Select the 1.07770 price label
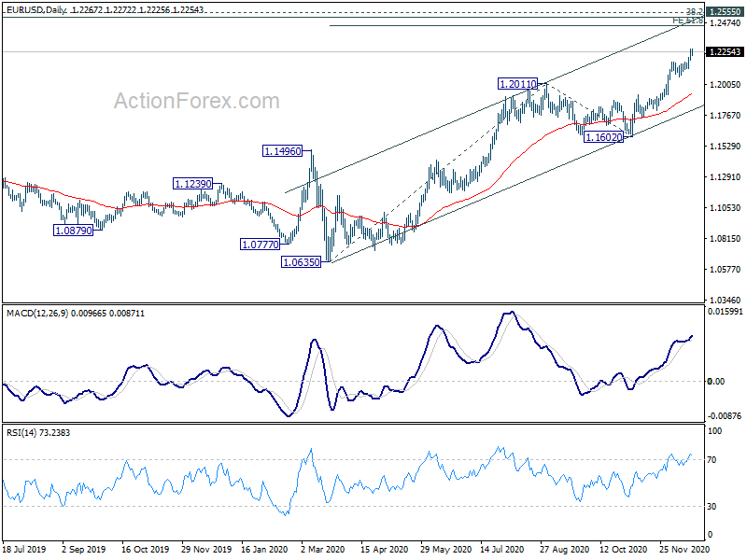 [x=261, y=245]
